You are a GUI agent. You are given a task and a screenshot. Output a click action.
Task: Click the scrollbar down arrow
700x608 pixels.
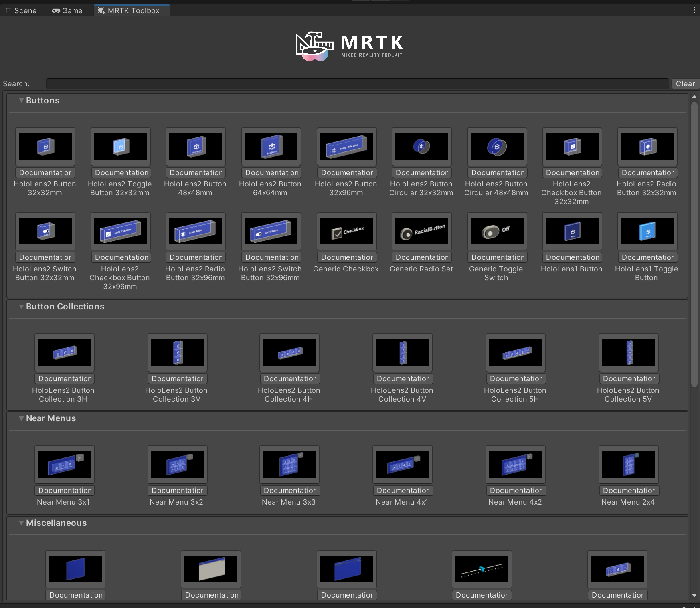[694, 596]
